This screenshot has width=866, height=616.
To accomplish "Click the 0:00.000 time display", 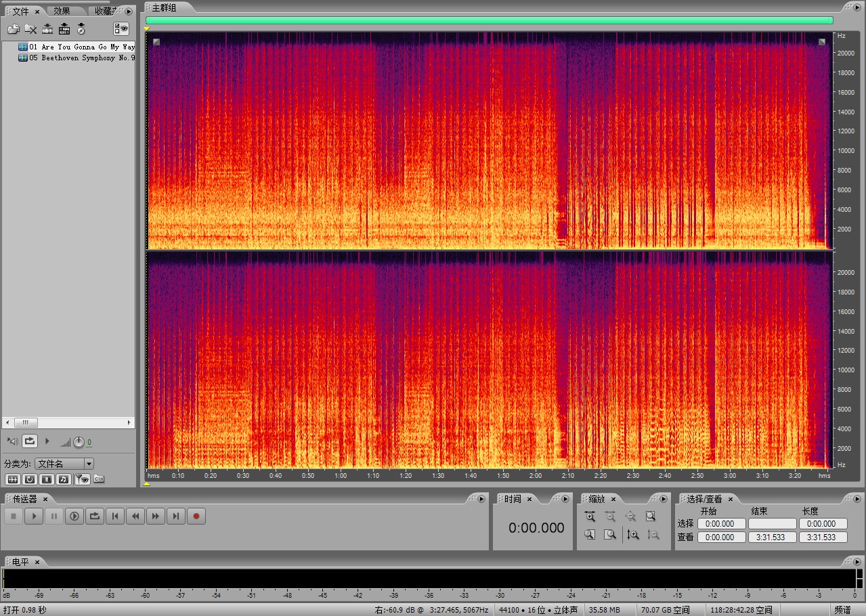I will [536, 528].
